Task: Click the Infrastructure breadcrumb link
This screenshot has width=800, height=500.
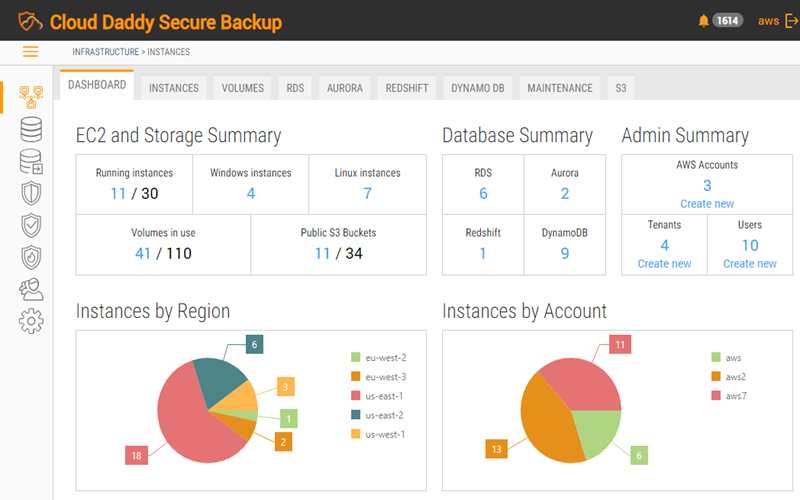Action: point(106,52)
